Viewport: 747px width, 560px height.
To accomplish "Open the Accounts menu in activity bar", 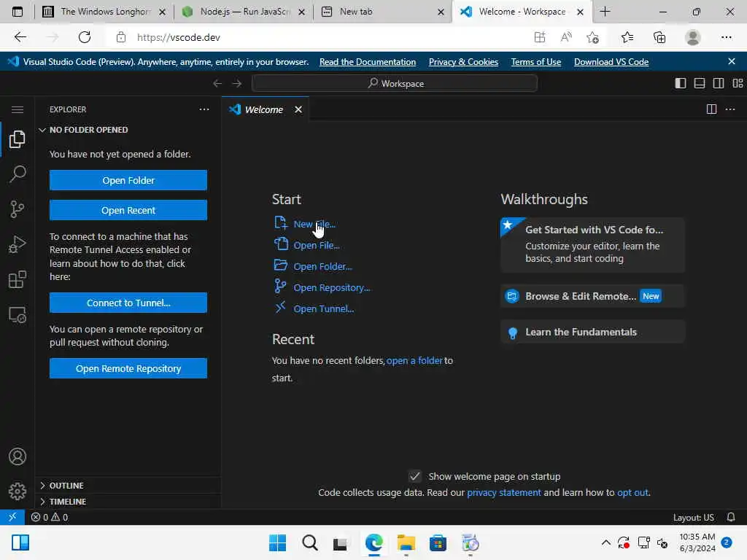I will pyautogui.click(x=18, y=456).
